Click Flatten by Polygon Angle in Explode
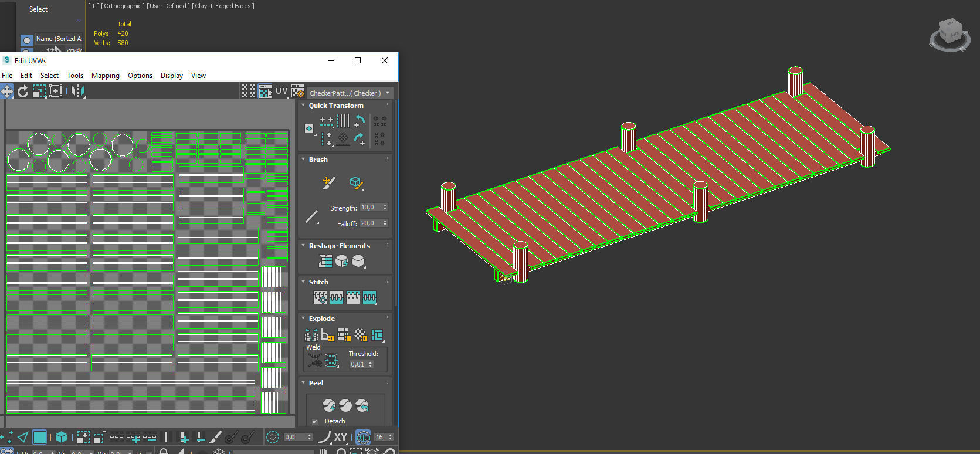 (x=328, y=335)
